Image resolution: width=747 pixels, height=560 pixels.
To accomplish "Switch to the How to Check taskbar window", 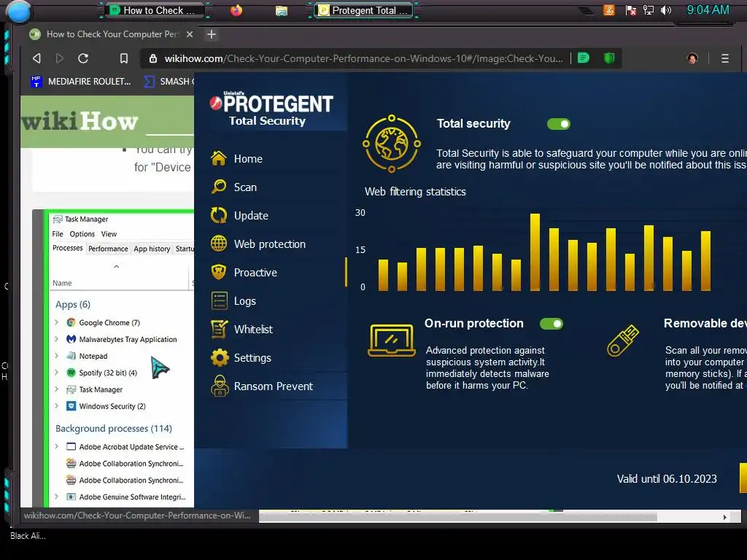I will click(x=154, y=10).
